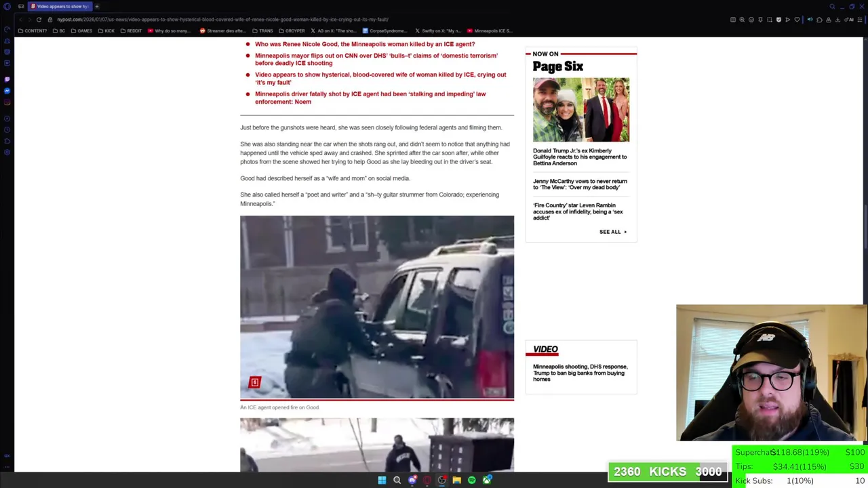Expand the TRANS bookmarks folder

click(x=262, y=30)
